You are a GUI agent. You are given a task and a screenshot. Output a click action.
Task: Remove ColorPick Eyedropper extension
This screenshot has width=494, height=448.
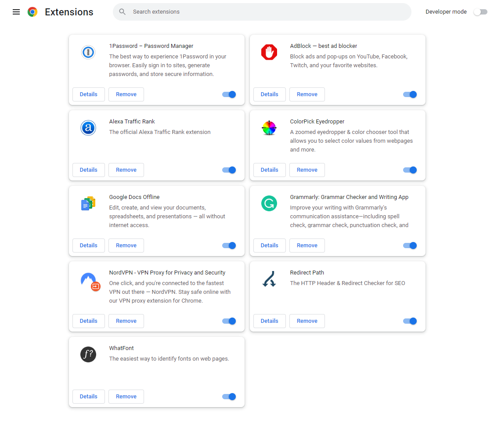[x=307, y=170]
